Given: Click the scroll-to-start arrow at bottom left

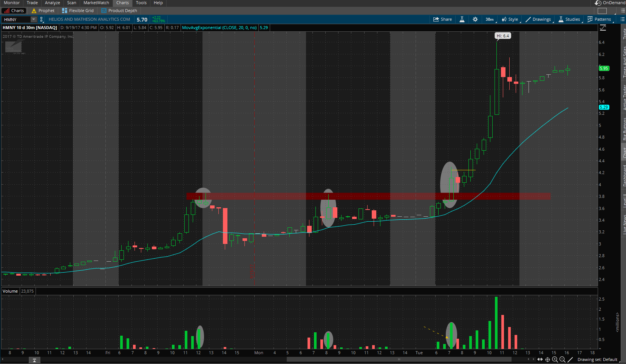Looking at the screenshot, I should tap(34, 360).
